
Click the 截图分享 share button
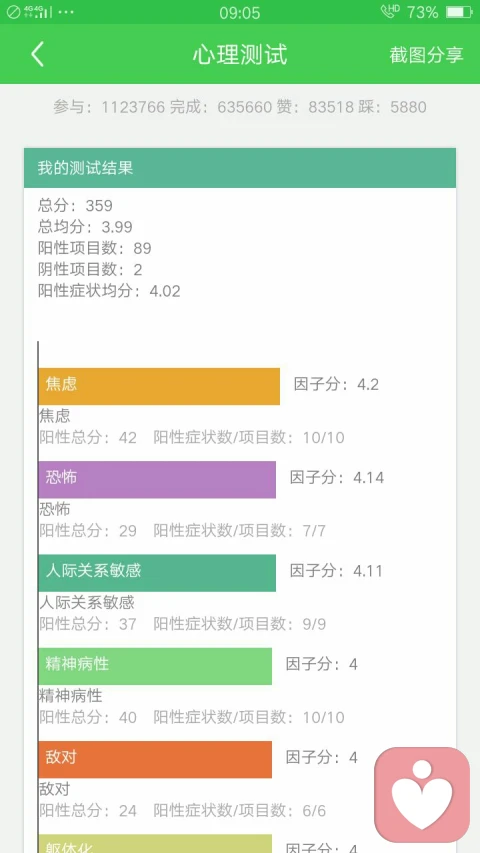coord(426,55)
